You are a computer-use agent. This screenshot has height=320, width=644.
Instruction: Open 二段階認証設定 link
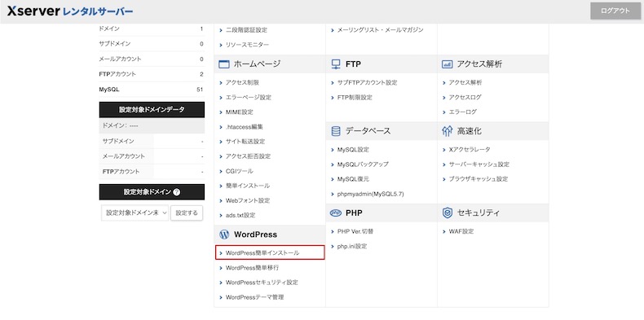coord(246,30)
